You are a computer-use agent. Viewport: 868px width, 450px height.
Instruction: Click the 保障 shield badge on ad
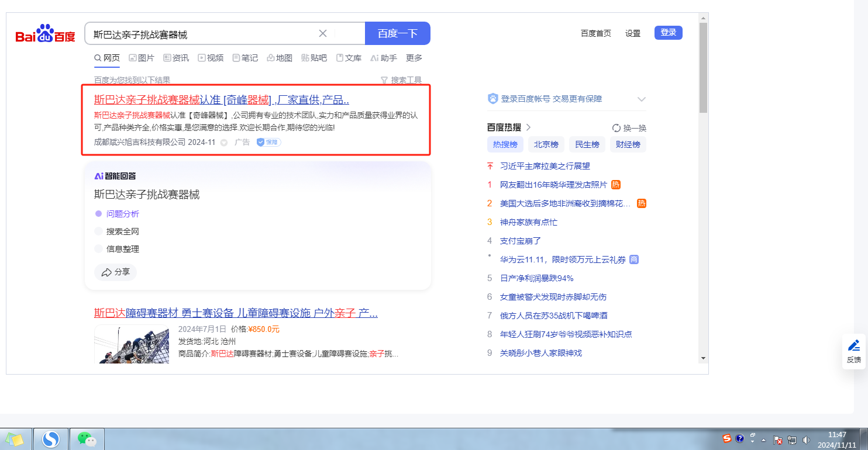pos(268,142)
